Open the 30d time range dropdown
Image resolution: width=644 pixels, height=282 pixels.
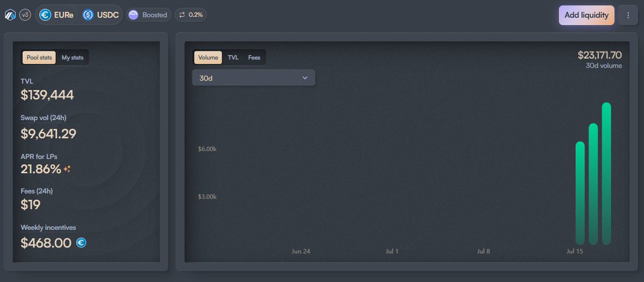(254, 78)
